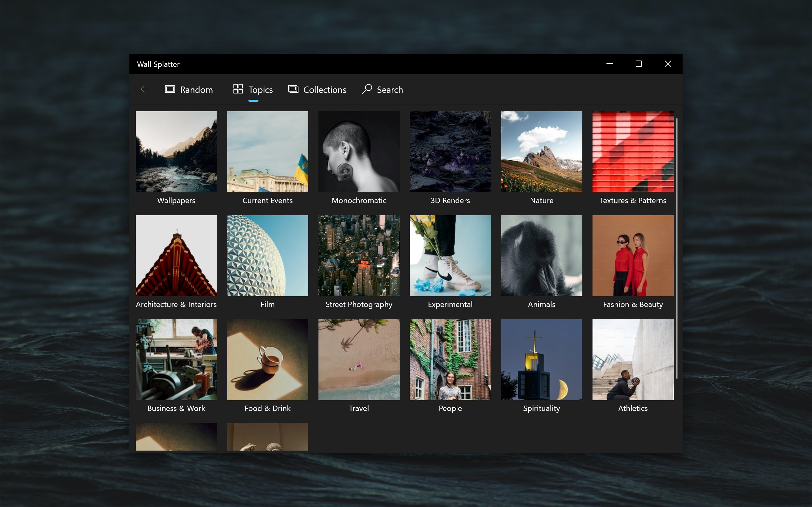Viewport: 812px width, 507px height.
Task: Minimize the Wall Splatter window
Action: click(x=609, y=64)
